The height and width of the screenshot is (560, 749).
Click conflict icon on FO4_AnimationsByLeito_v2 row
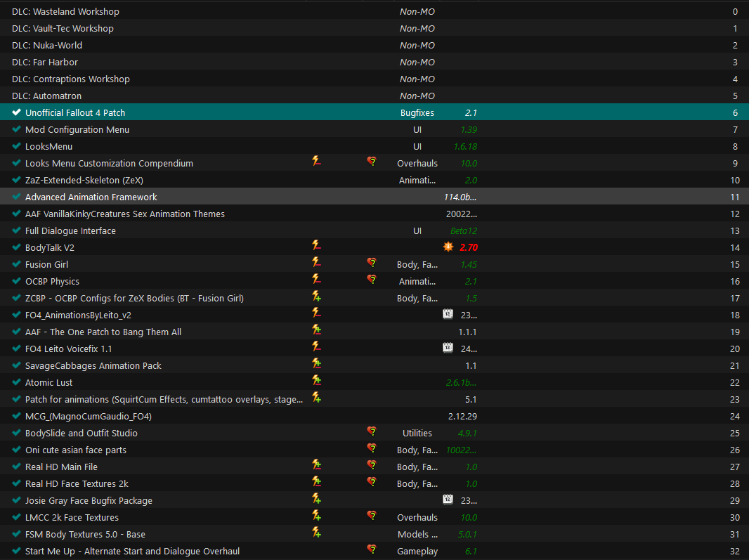(x=316, y=313)
